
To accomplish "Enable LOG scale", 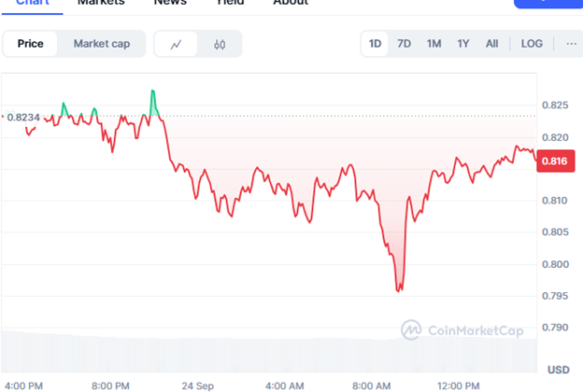I will click(532, 44).
